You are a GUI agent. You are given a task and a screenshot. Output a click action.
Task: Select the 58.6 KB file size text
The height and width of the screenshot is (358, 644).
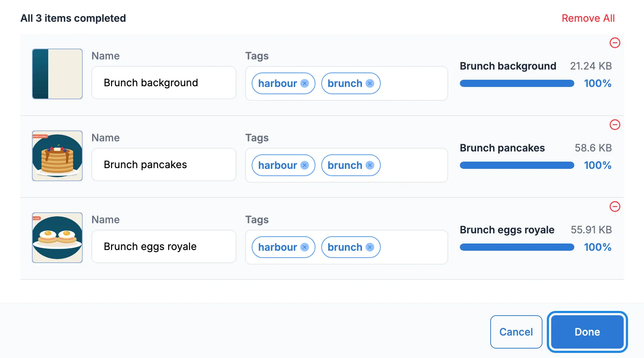pos(593,148)
